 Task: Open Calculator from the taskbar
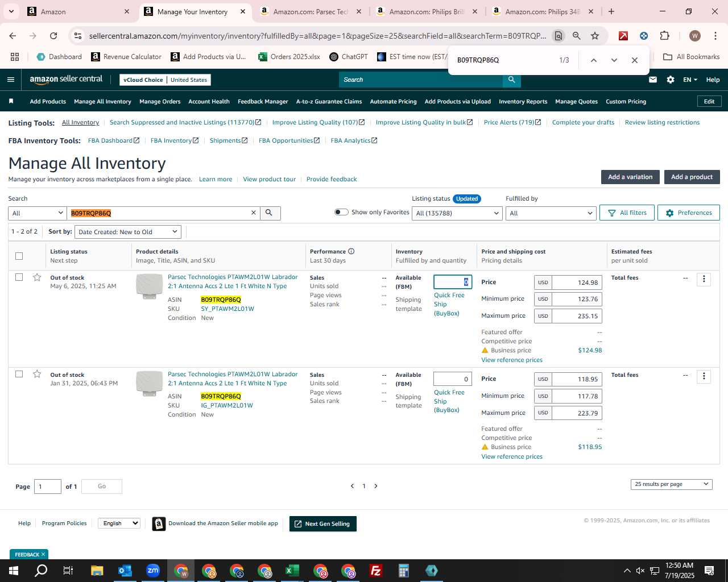pyautogui.click(x=404, y=571)
